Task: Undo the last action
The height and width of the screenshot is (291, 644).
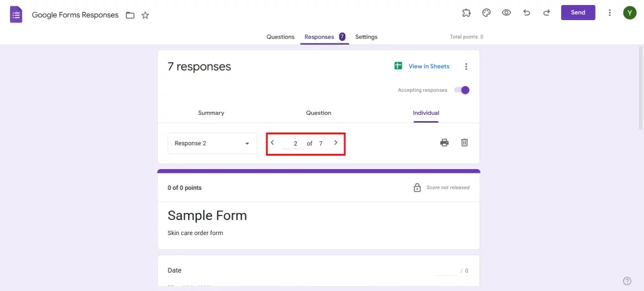Action: [526, 13]
